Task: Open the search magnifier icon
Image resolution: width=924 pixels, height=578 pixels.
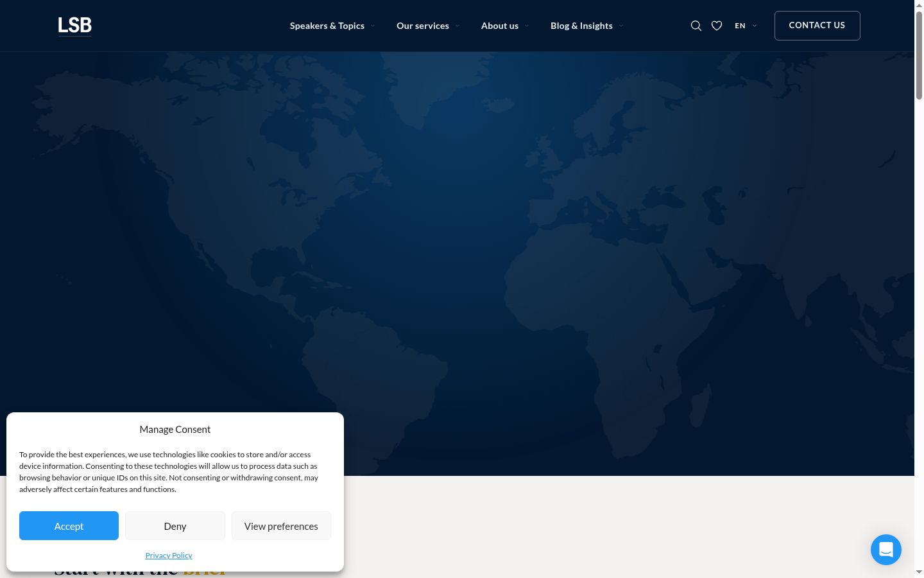Action: point(696,26)
